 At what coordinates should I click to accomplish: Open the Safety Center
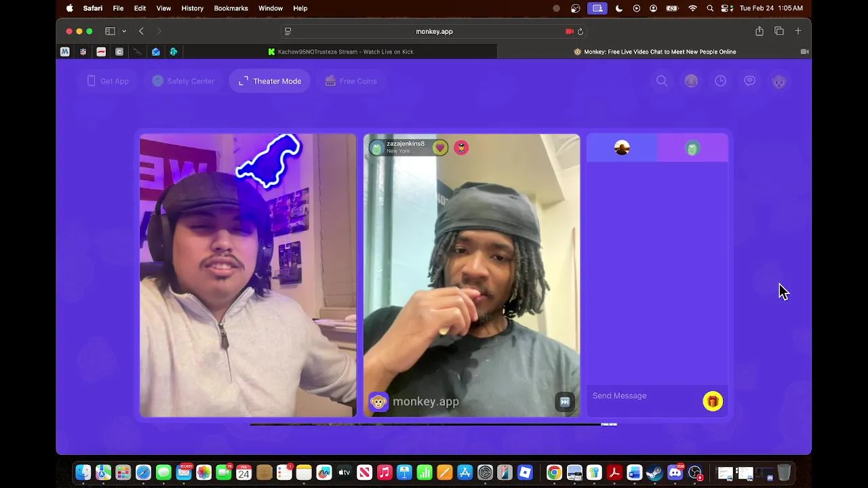pos(183,81)
